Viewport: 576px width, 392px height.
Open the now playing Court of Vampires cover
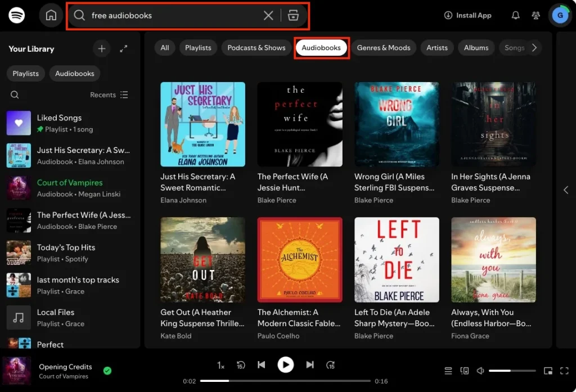tap(17, 371)
